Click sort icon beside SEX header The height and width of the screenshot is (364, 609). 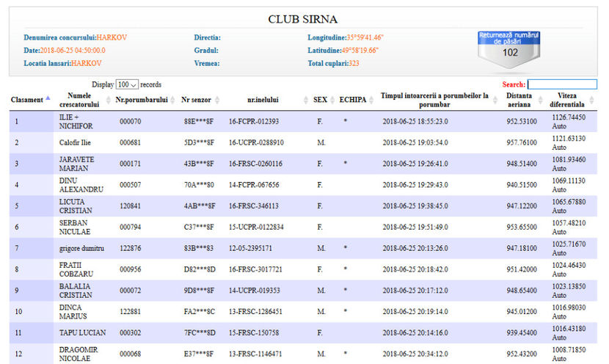(x=333, y=100)
